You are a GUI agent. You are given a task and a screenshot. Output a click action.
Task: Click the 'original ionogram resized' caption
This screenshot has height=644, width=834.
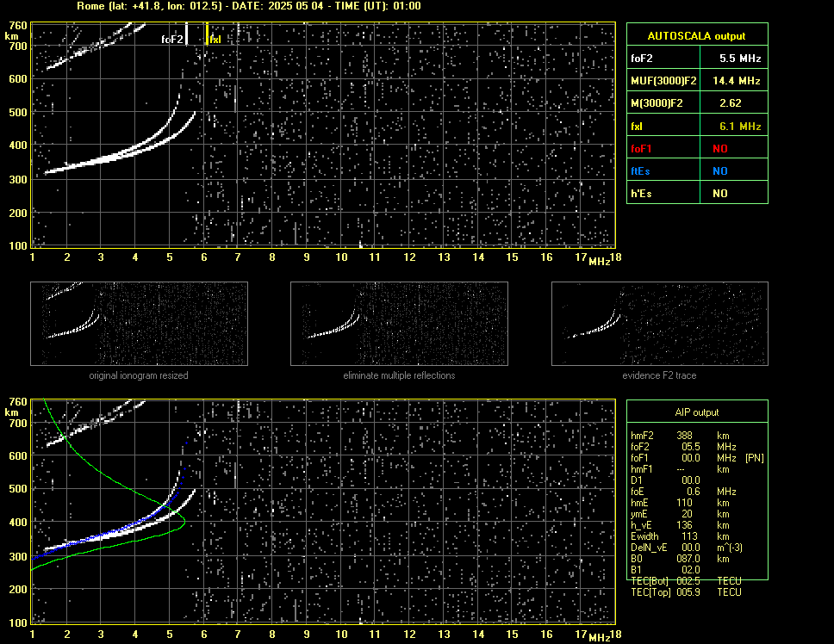coord(139,375)
